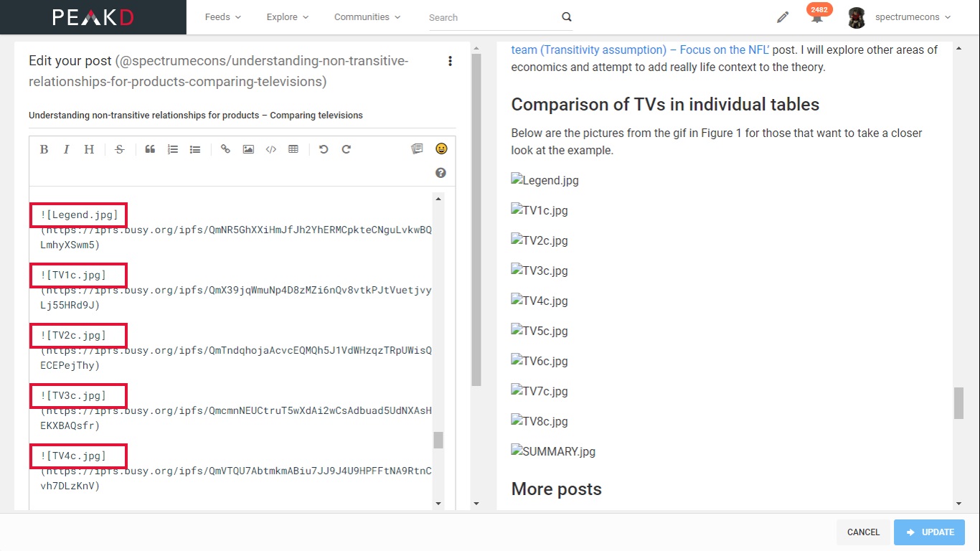Open notifications bell showing 2482
The image size is (980, 551).
(x=817, y=16)
